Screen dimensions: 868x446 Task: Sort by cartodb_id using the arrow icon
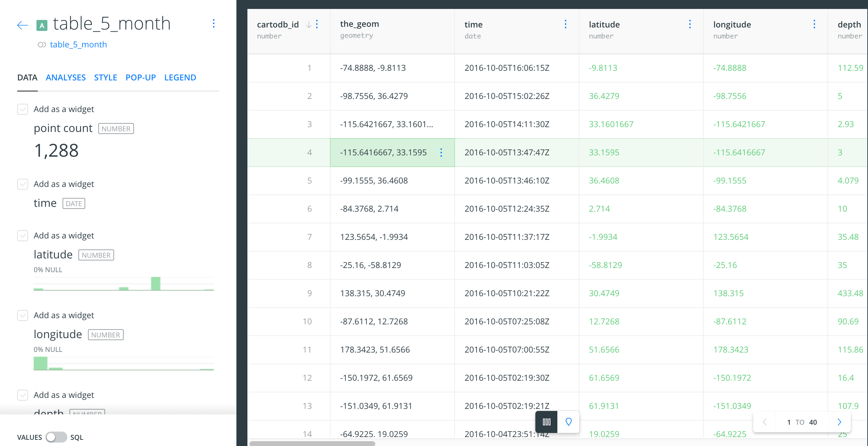pos(309,24)
